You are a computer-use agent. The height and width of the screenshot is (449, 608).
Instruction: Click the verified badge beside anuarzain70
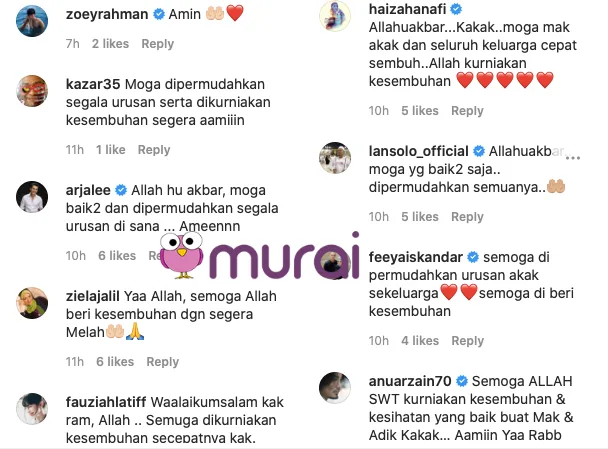click(462, 381)
